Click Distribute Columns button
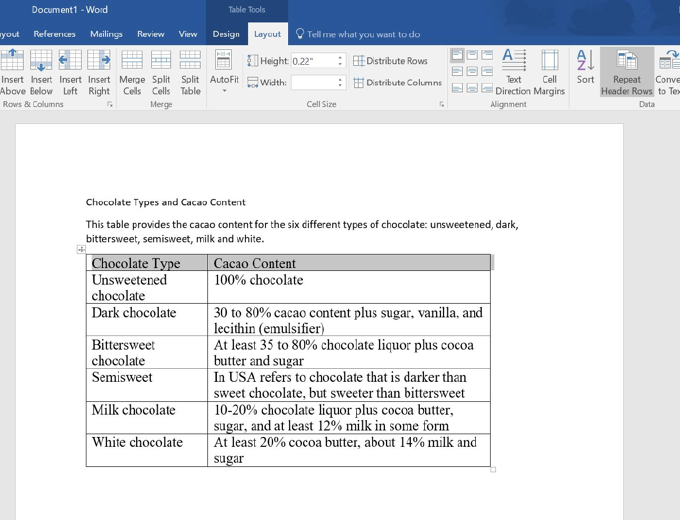Viewport: 680px width, 520px height. point(397,82)
